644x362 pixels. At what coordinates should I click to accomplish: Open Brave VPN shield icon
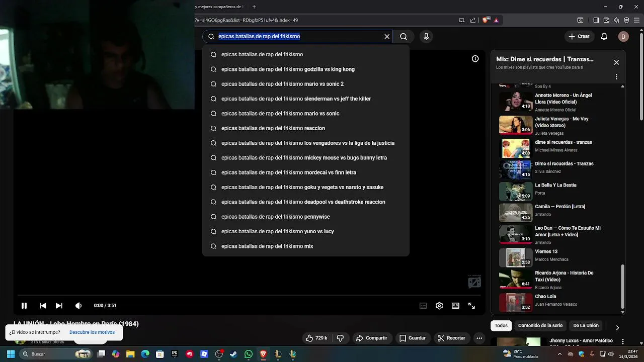click(x=626, y=20)
